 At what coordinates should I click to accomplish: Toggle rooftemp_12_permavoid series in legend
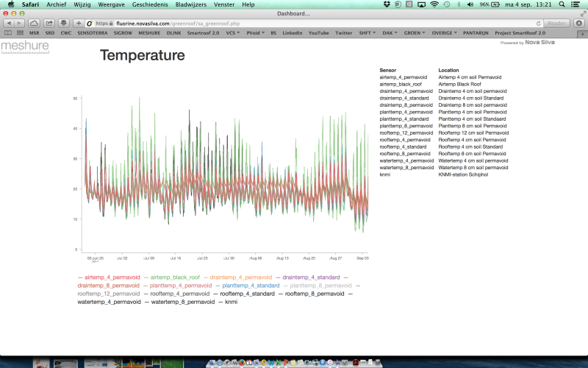point(108,294)
